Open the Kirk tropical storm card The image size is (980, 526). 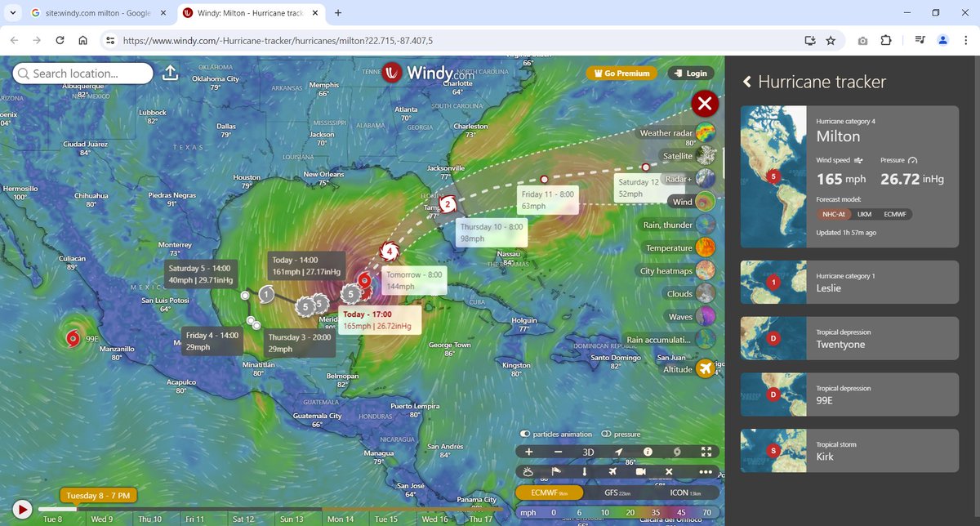pos(849,451)
